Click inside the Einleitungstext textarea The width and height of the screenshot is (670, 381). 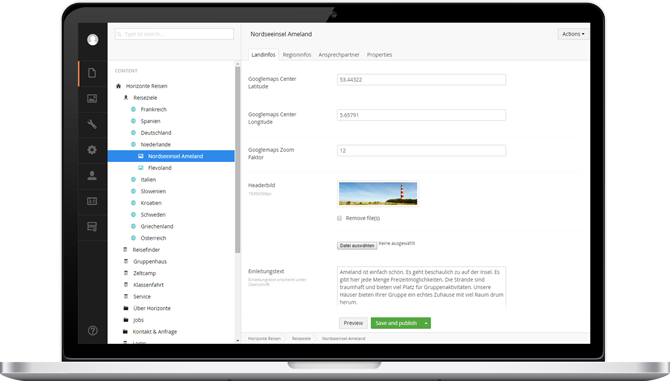[x=421, y=287]
